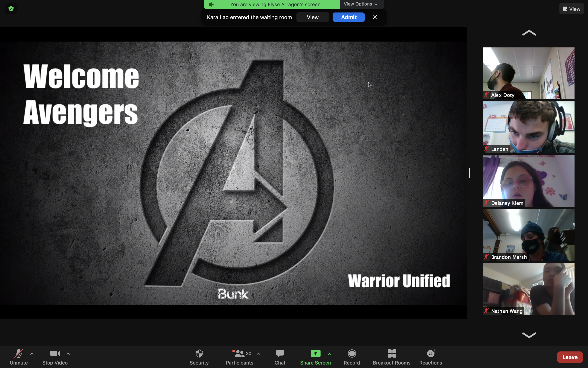Admit Kara Lao from waiting room
Image resolution: width=588 pixels, height=368 pixels.
[349, 17]
